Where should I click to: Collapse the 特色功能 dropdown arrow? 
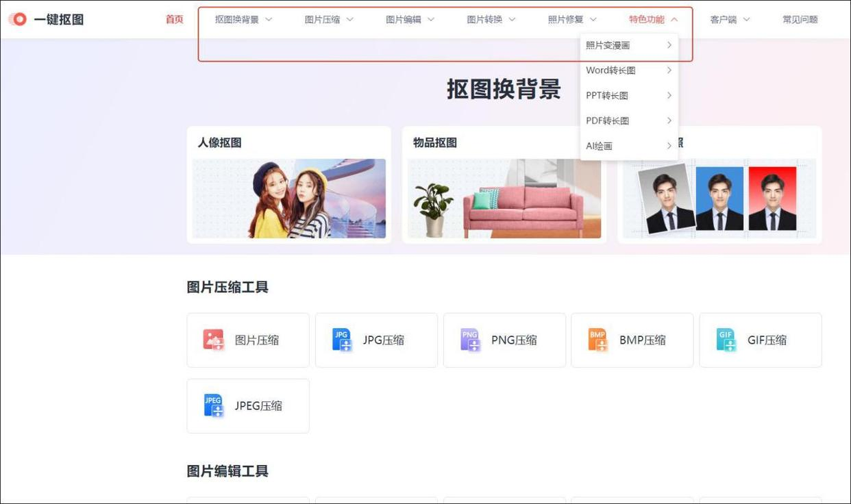(674, 19)
